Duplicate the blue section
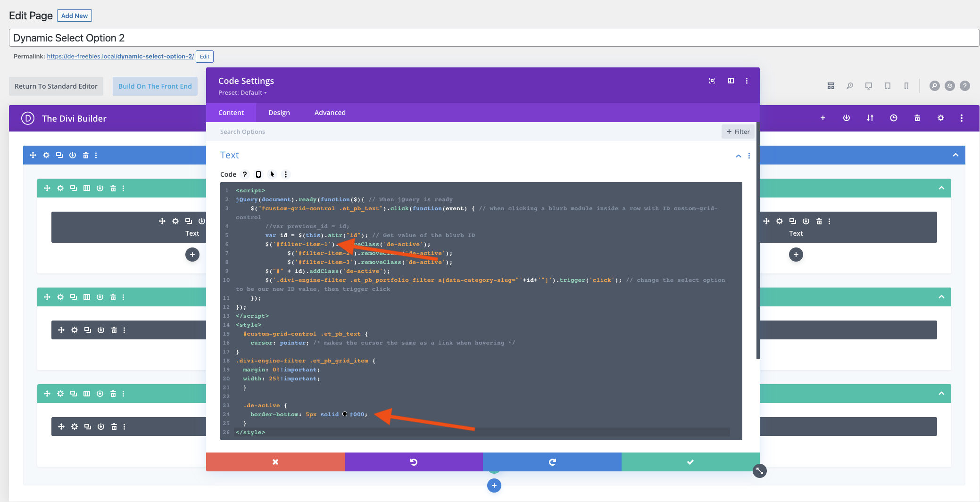The width and height of the screenshot is (980, 502). [x=59, y=155]
